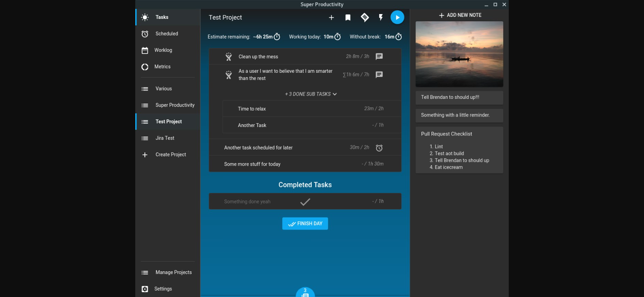
Task: Open Settings from the sidebar
Action: (x=163, y=289)
